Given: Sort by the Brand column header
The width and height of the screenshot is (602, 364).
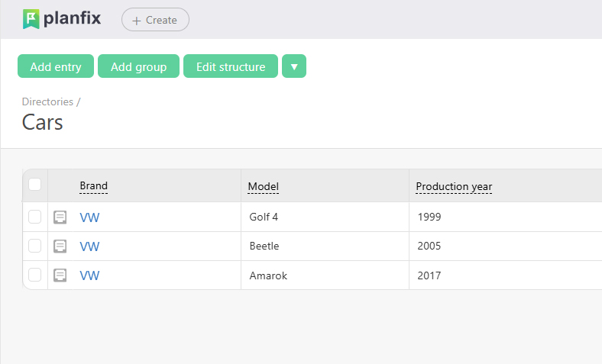Looking at the screenshot, I should click(x=93, y=186).
